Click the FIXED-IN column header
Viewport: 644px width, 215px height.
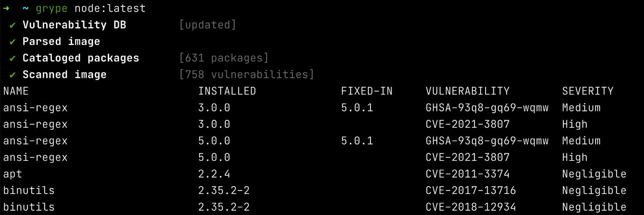367,91
